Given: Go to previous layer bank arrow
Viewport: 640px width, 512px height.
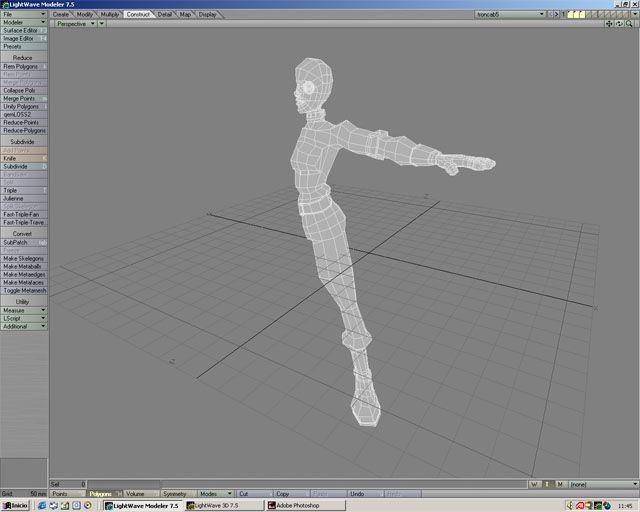Looking at the screenshot, I should click(550, 14).
